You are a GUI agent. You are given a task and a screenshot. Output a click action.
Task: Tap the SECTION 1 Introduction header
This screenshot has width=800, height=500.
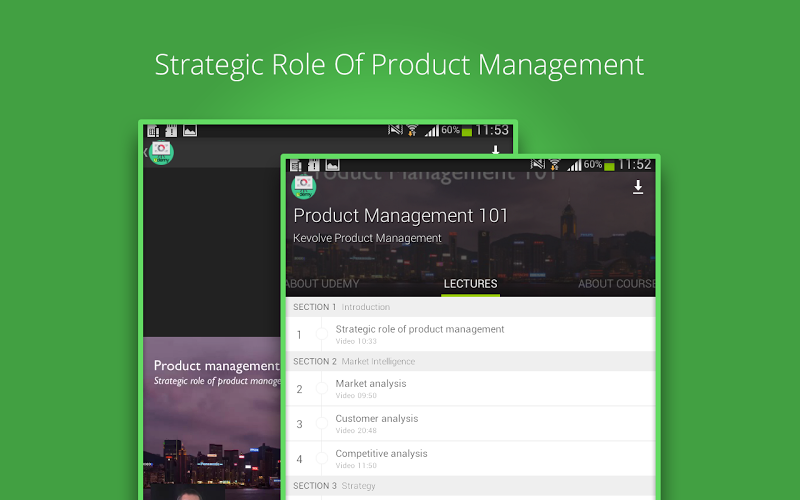[470, 307]
